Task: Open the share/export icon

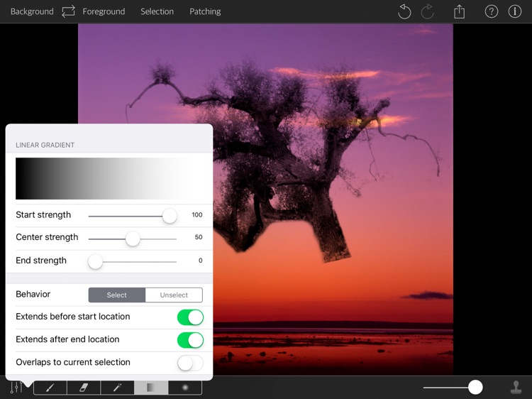Action: click(x=460, y=11)
